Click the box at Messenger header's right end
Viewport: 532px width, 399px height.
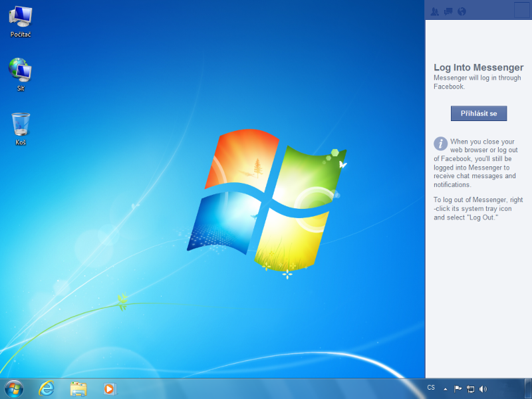coord(521,10)
